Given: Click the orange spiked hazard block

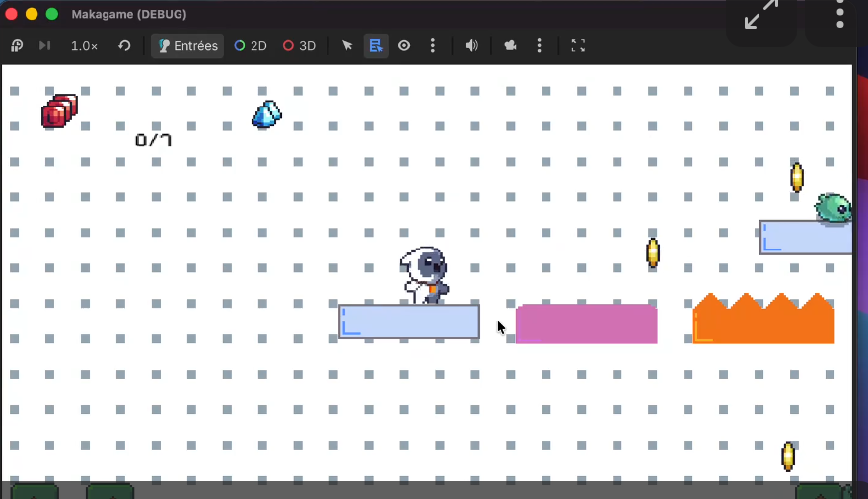Looking at the screenshot, I should click(763, 319).
